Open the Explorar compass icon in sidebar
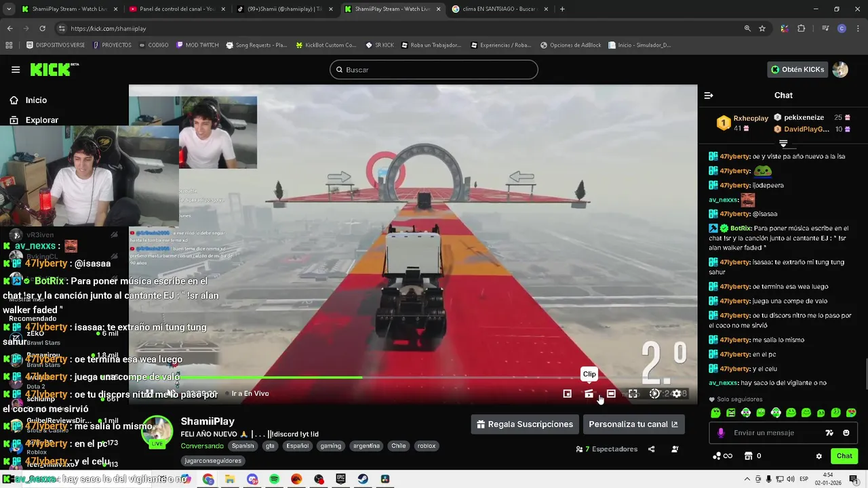 click(x=14, y=120)
